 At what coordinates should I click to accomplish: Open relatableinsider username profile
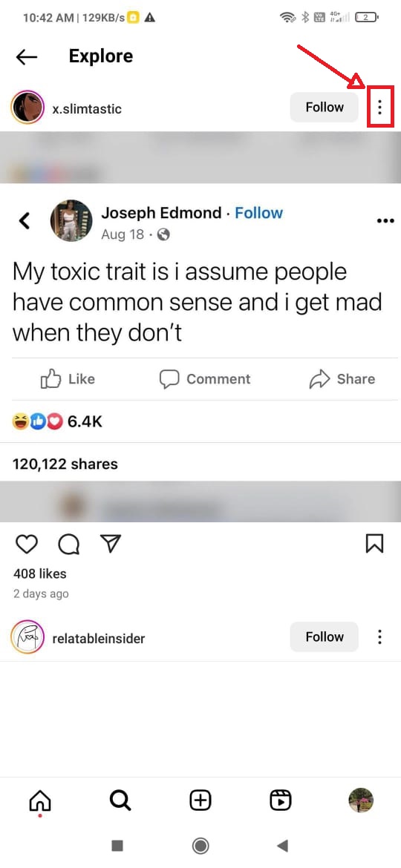tap(98, 638)
